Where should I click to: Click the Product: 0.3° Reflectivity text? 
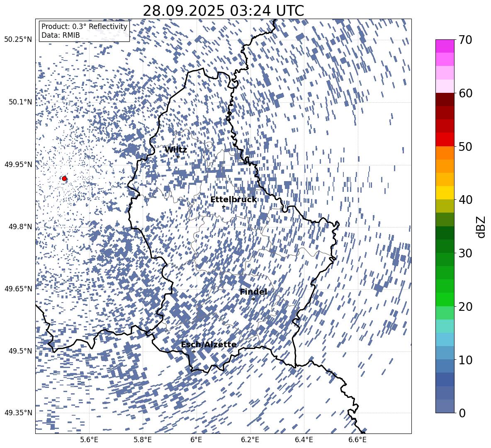pyautogui.click(x=84, y=27)
